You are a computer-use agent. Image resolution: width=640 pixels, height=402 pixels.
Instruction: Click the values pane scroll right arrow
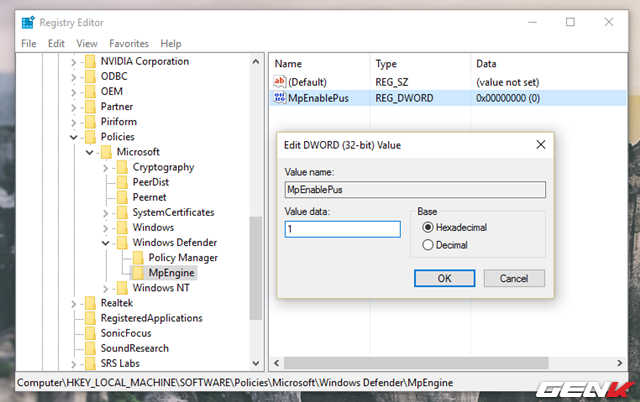pos(620,363)
